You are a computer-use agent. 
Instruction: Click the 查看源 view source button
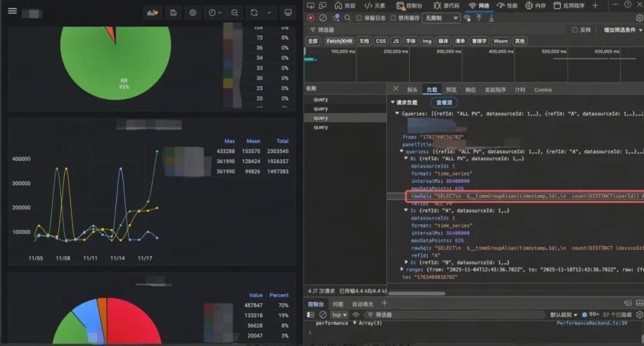click(x=444, y=102)
